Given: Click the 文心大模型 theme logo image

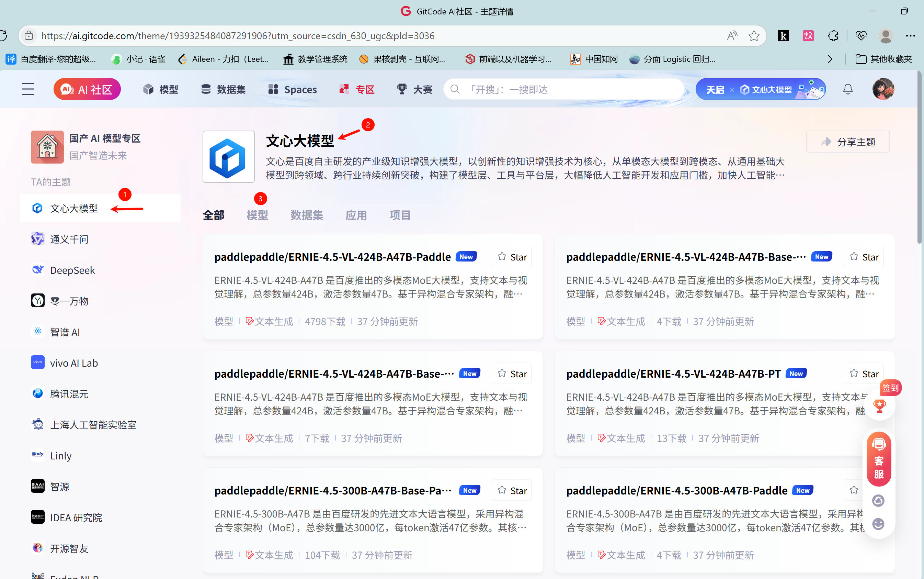Looking at the screenshot, I should [228, 157].
